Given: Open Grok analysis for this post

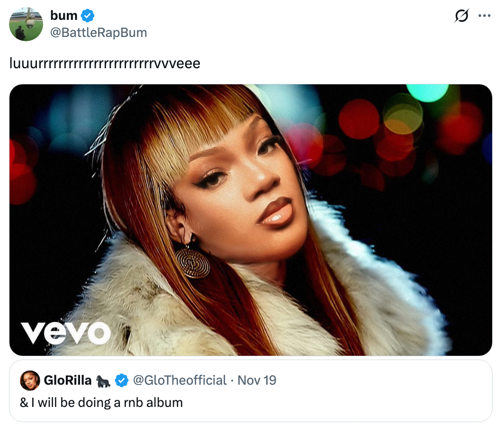Looking at the screenshot, I should tap(461, 15).
